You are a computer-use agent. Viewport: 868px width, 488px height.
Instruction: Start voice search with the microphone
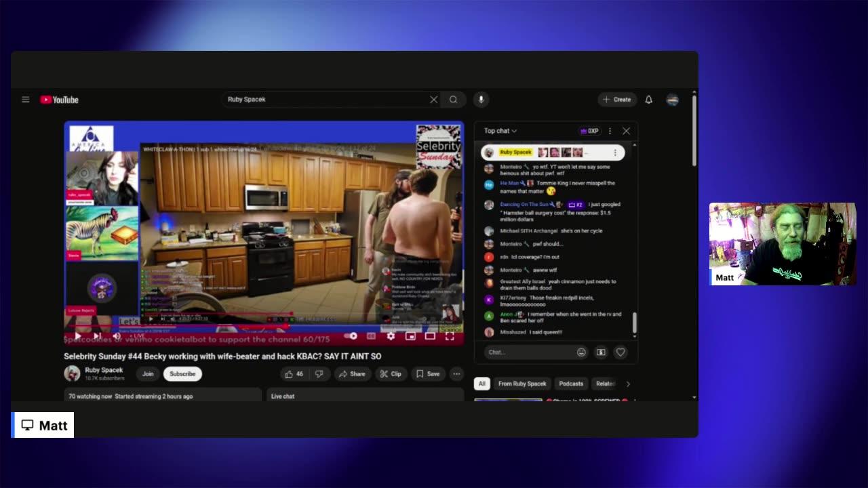(481, 100)
